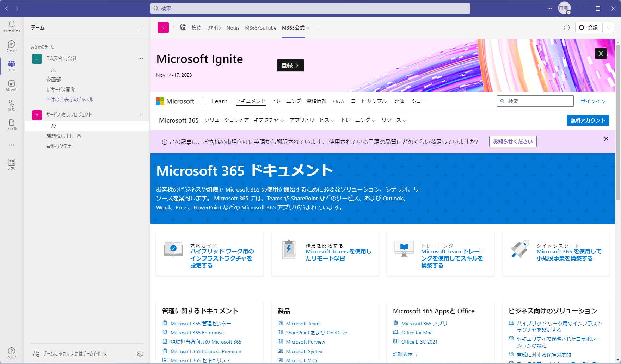Click the join or create team icon
621x364 pixels.
(x=36, y=354)
